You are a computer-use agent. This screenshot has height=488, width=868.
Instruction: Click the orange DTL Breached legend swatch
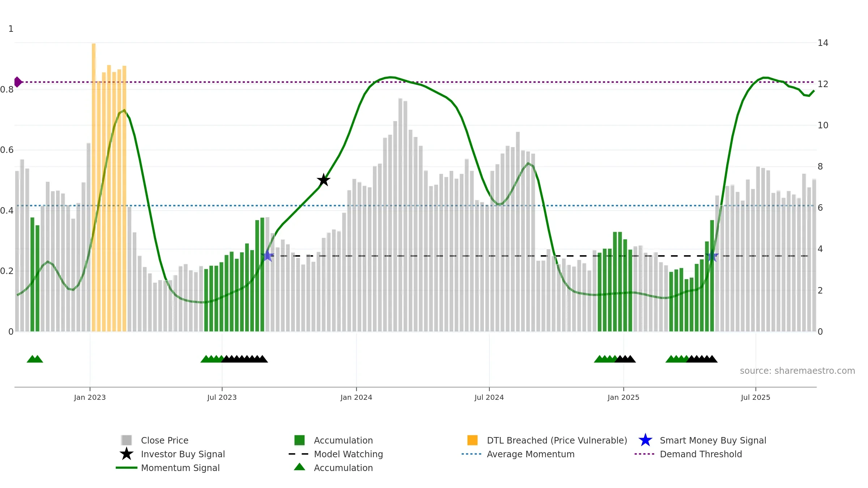[472, 440]
